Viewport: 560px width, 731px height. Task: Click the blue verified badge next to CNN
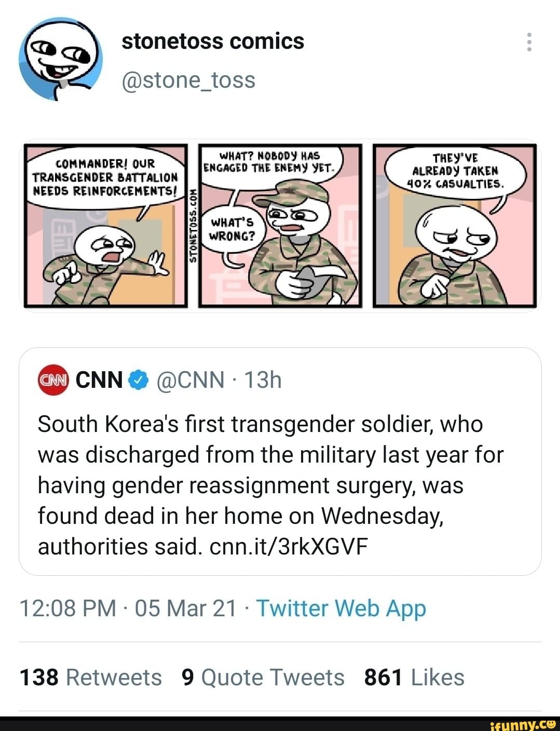(x=138, y=380)
